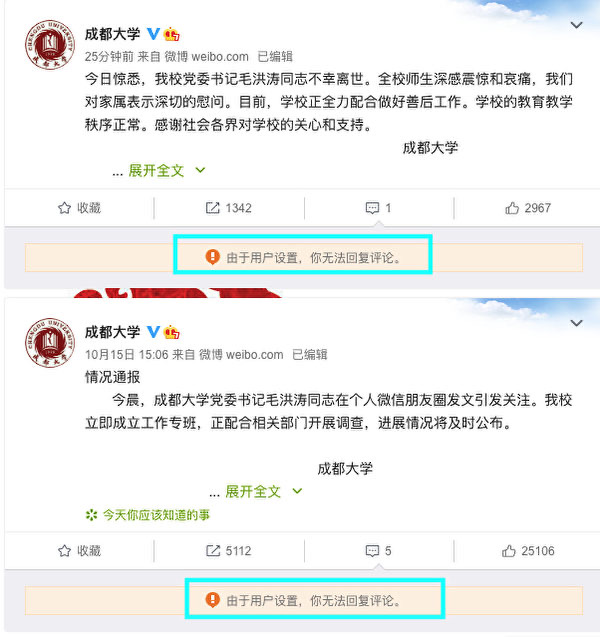Image resolution: width=600 pixels, height=637 pixels.
Task: Click the 成都大学 avatar on first post
Action: [50, 44]
